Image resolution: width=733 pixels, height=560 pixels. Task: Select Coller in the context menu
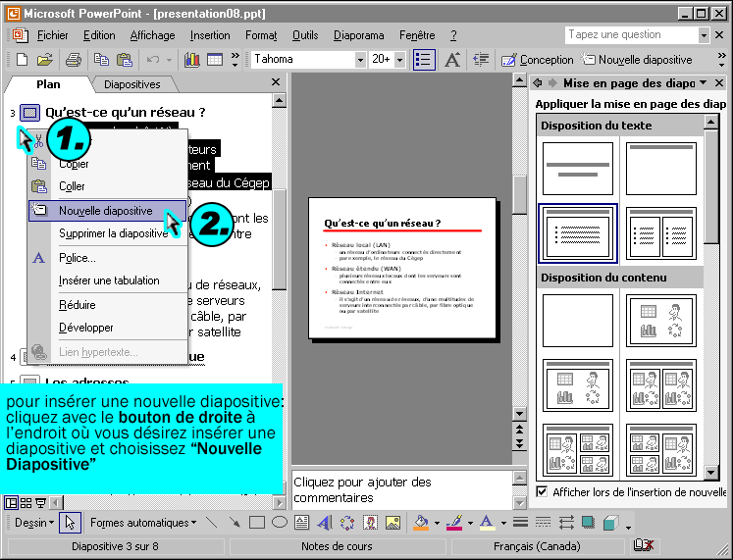point(108,186)
